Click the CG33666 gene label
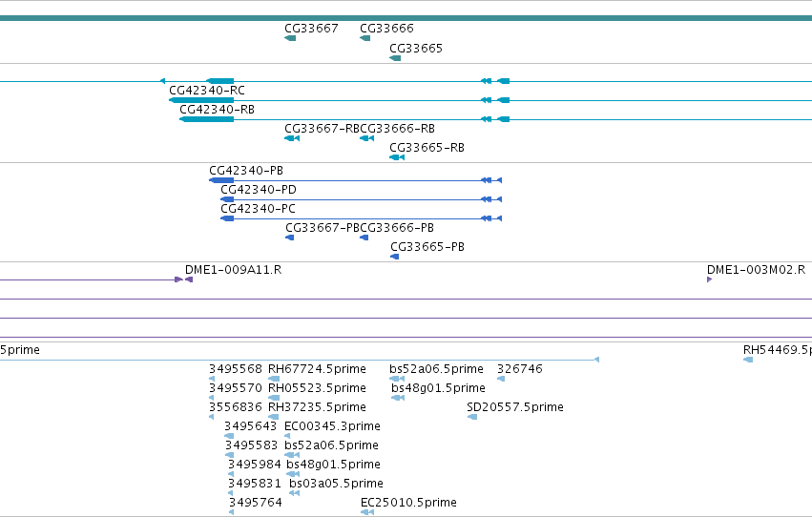812x517 pixels. coord(386,29)
